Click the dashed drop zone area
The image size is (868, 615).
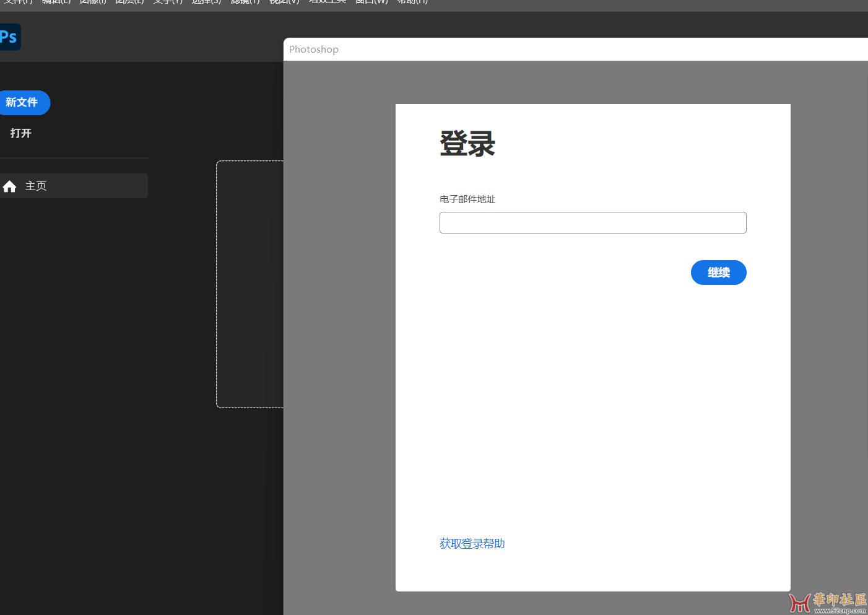point(250,284)
